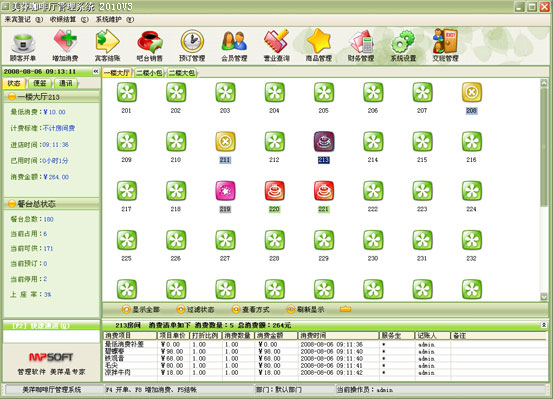553x399 pixels.
Task: Collapse the 一楼大厅213 info section
Action: 12,96
